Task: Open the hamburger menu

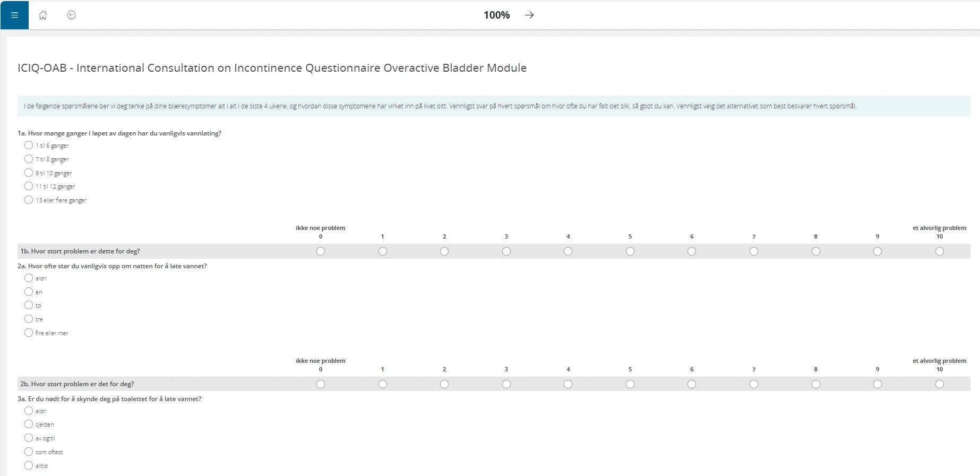Action: [x=14, y=15]
